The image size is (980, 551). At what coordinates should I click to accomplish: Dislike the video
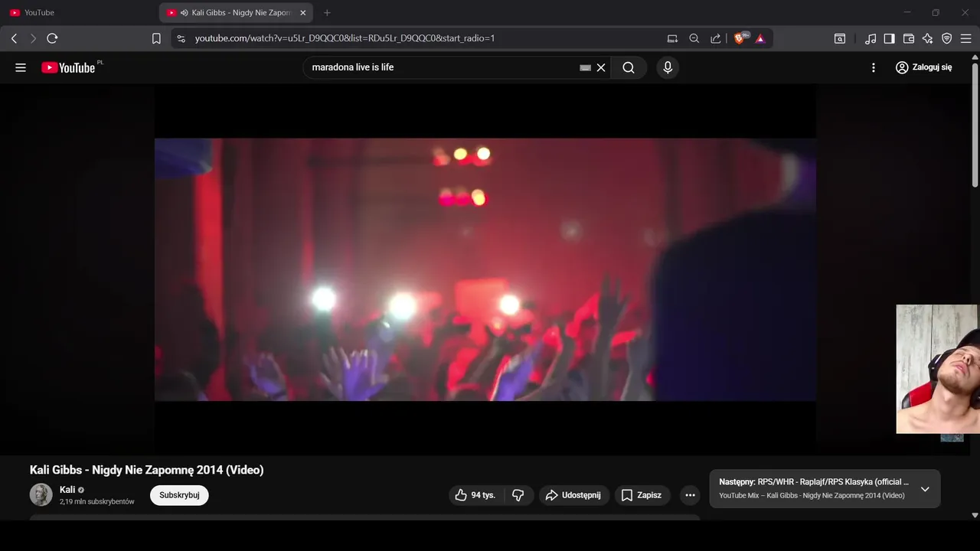click(x=518, y=495)
